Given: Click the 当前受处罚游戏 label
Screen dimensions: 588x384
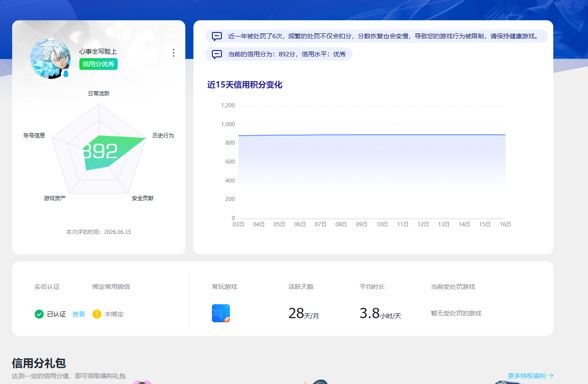Looking at the screenshot, I should [x=453, y=287].
